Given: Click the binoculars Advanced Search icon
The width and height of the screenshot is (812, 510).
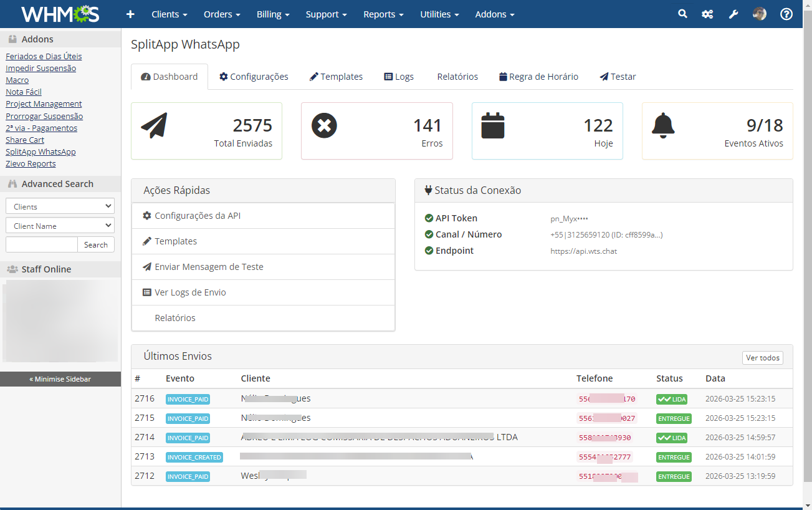Looking at the screenshot, I should point(12,184).
